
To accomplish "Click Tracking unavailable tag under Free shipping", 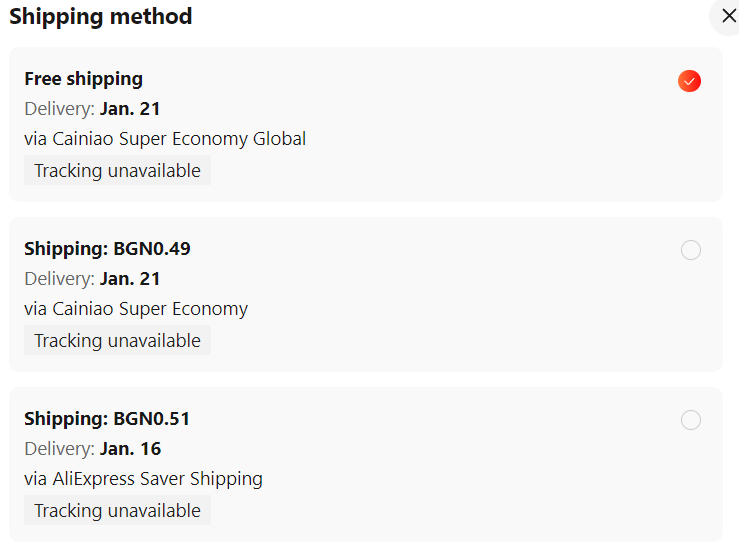I will pos(117,171).
